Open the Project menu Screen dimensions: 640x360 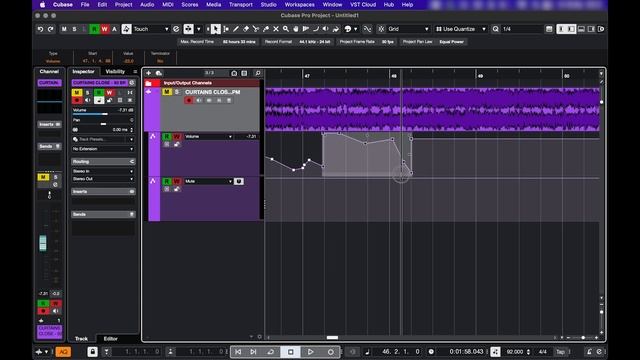click(123, 4)
